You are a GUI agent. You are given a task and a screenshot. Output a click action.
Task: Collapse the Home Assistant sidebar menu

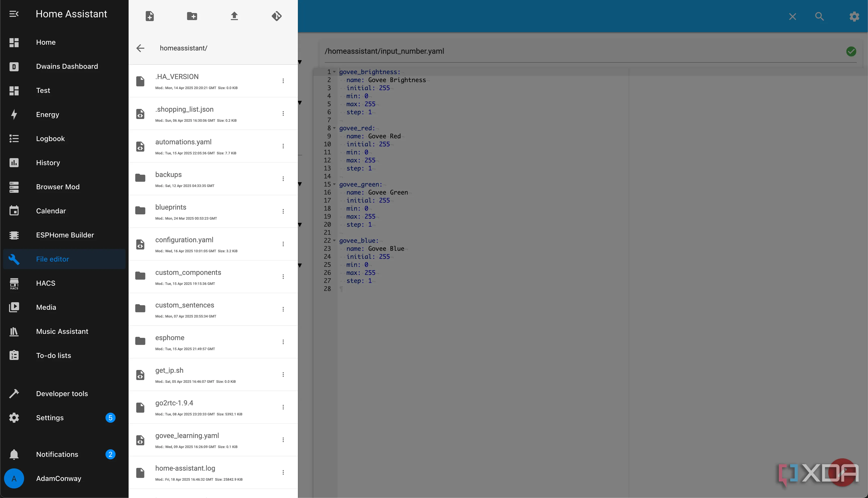tap(14, 14)
